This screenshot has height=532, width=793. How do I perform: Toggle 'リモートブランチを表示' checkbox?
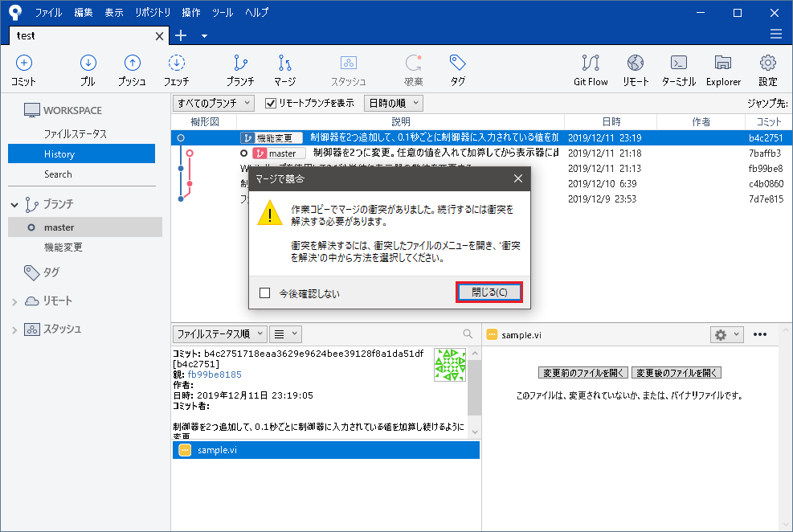tap(271, 103)
